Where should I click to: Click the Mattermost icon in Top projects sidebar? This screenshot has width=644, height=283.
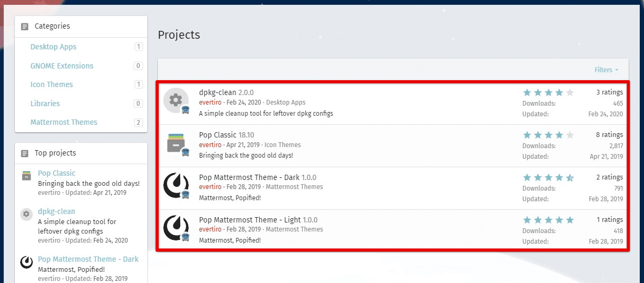(x=27, y=262)
